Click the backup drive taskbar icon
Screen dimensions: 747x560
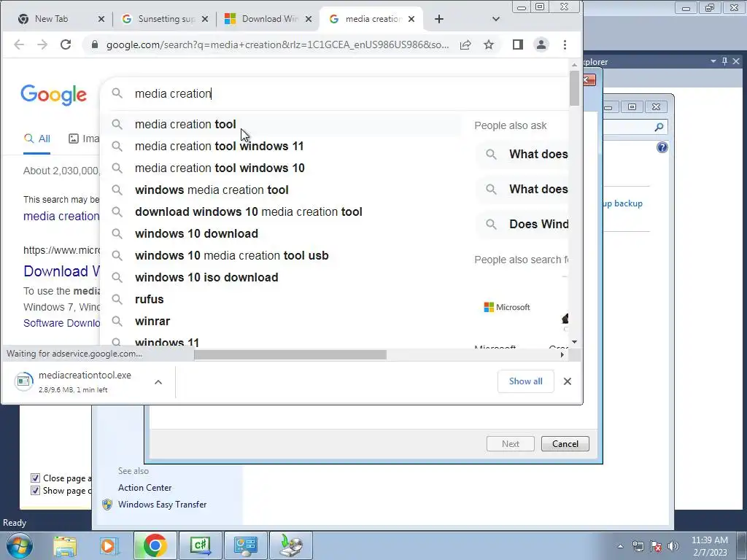[x=290, y=545]
